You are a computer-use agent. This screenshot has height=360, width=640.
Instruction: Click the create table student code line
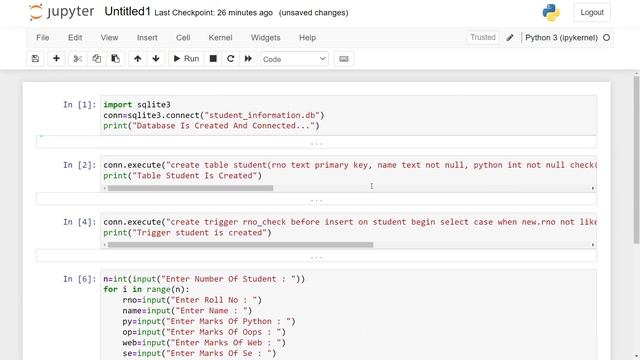pyautogui.click(x=350, y=165)
